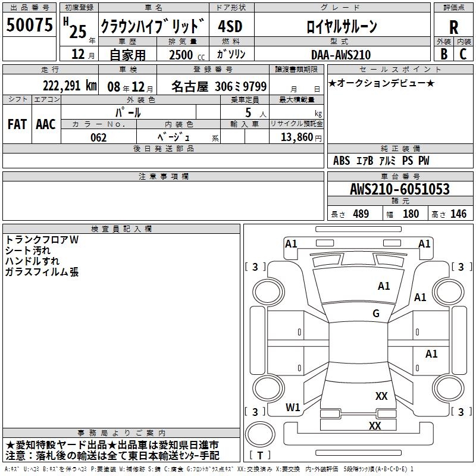Click fuel type ガソリン
Image resolution: width=476 pixels, height=476 pixels.
point(231,54)
